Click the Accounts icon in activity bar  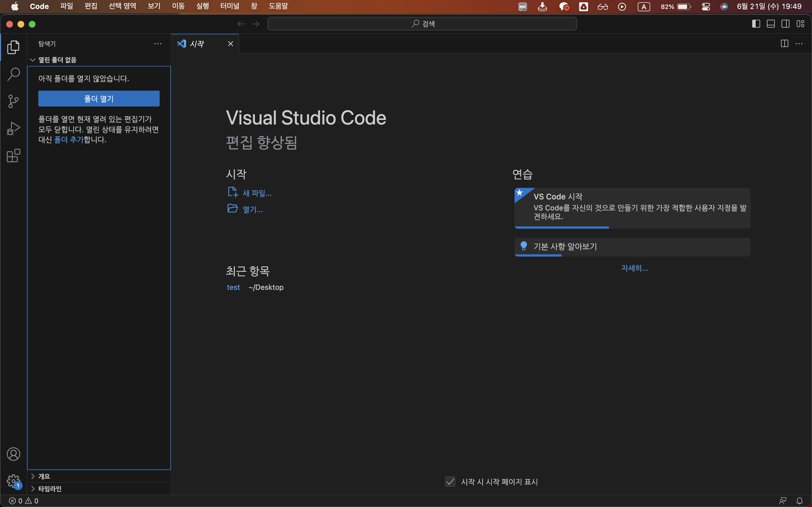coord(14,454)
